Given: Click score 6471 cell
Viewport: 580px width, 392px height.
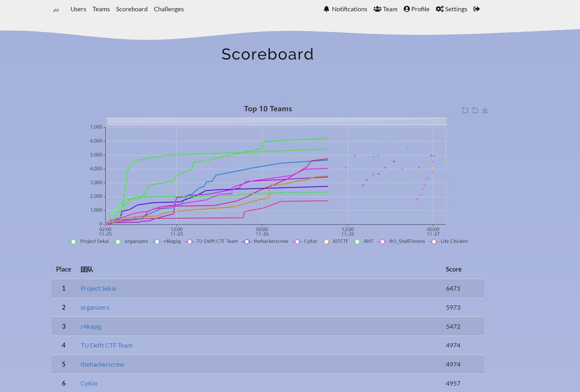Looking at the screenshot, I should point(453,289).
